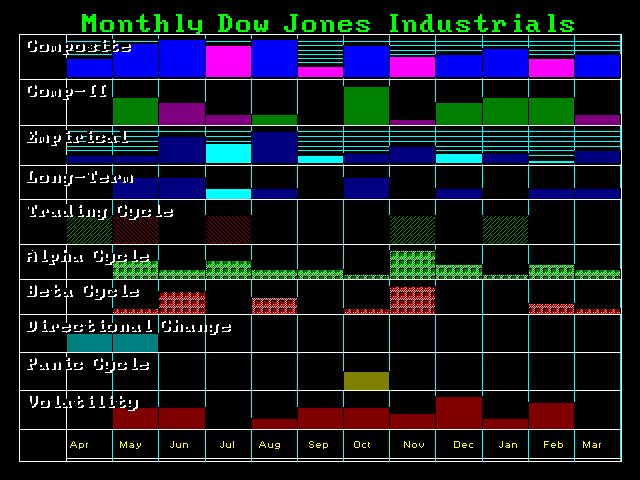Select the Oct month label on axis
This screenshot has width=640, height=480.
click(361, 444)
